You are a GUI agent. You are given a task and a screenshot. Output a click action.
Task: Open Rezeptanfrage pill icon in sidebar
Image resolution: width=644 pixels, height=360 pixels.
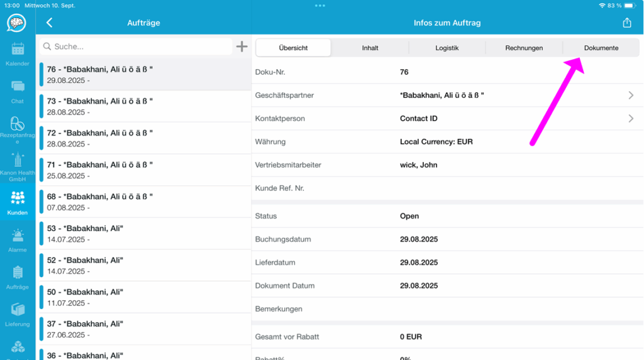point(18,123)
